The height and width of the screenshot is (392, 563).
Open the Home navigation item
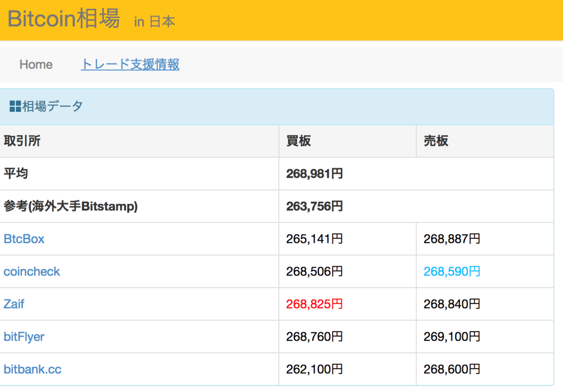[x=36, y=65]
